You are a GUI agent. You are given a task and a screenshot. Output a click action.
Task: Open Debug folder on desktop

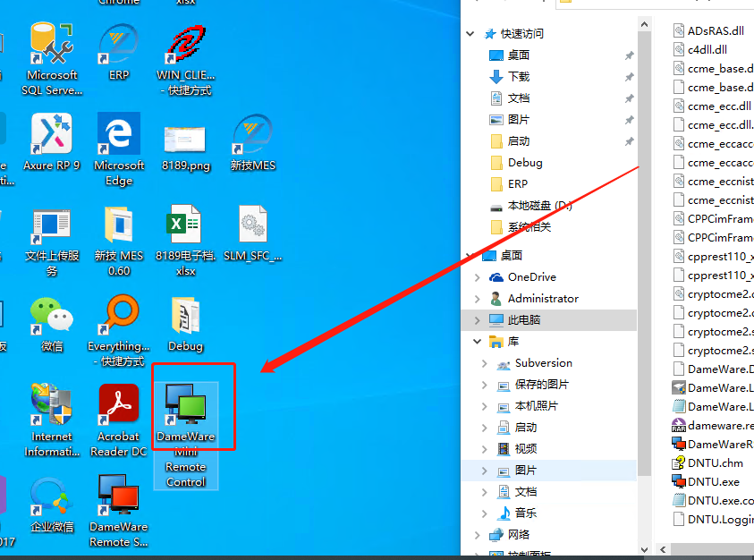186,325
